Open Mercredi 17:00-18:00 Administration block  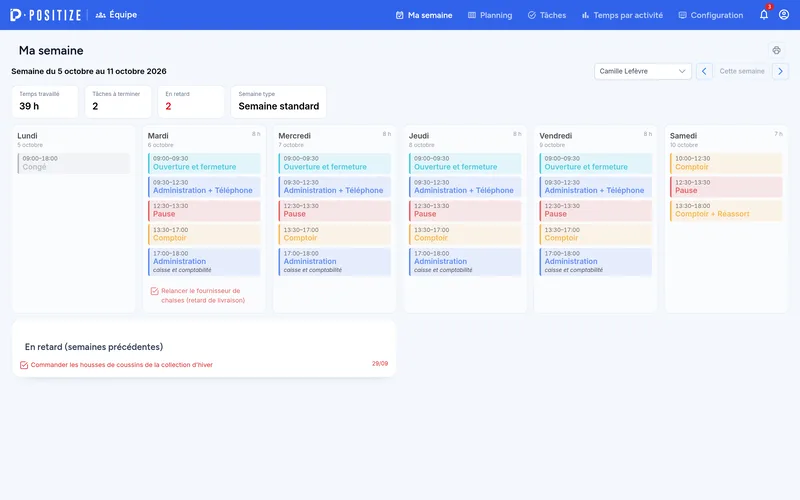[x=335, y=262]
